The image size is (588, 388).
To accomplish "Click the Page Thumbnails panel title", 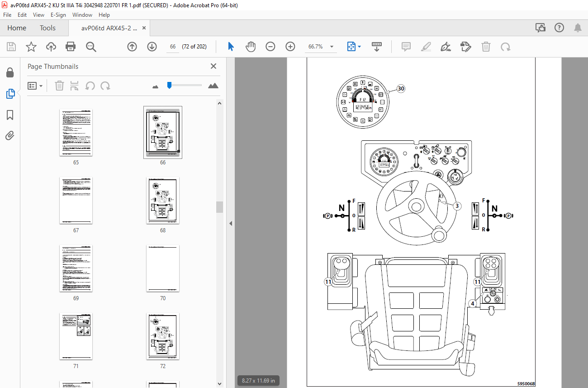I will pyautogui.click(x=53, y=66).
